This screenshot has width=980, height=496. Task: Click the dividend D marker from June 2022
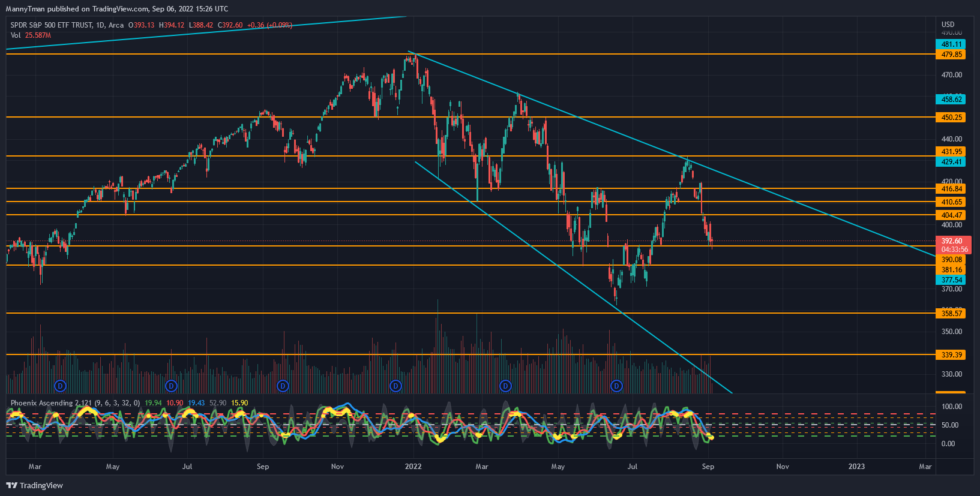[x=616, y=386]
